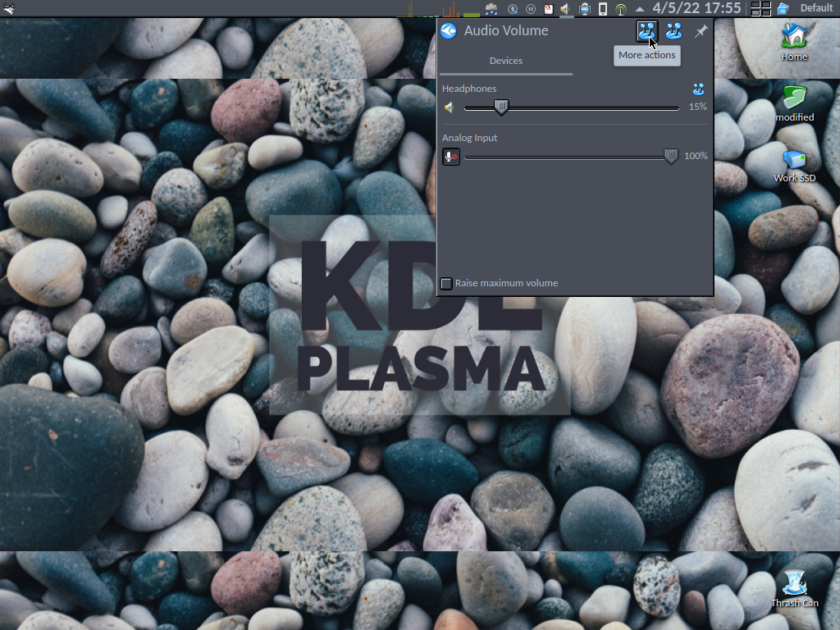Viewport: 840px width, 630px height.
Task: Click the Audio Volume back arrow icon
Action: pos(449,31)
